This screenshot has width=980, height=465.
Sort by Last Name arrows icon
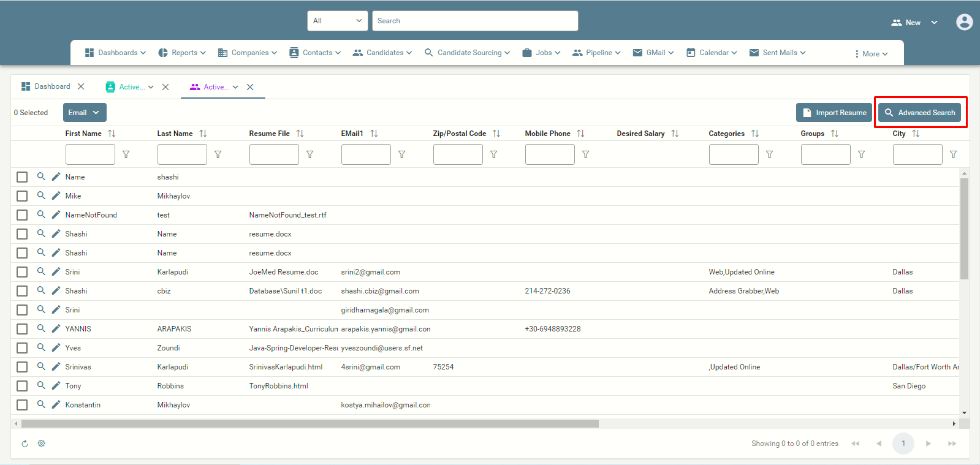(x=203, y=134)
